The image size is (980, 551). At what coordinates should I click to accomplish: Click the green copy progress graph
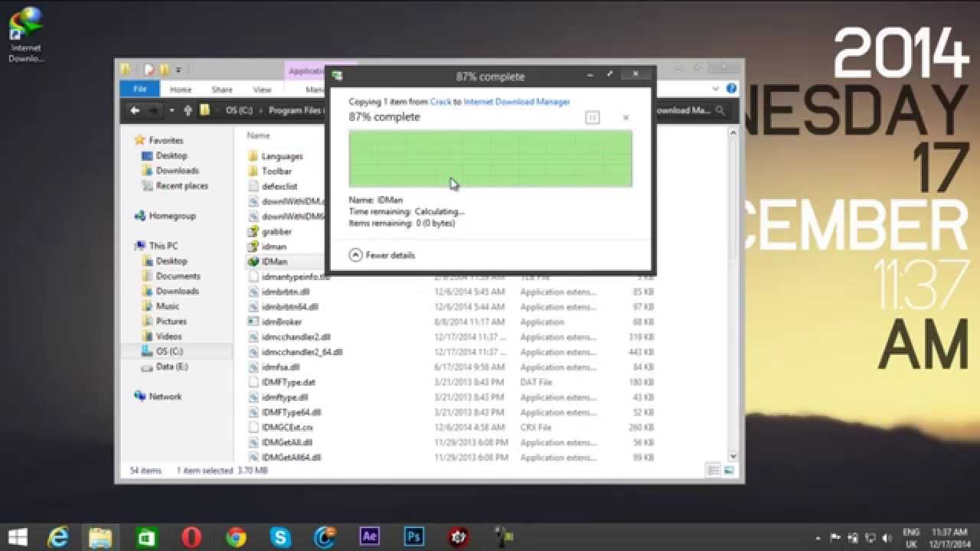(490, 158)
